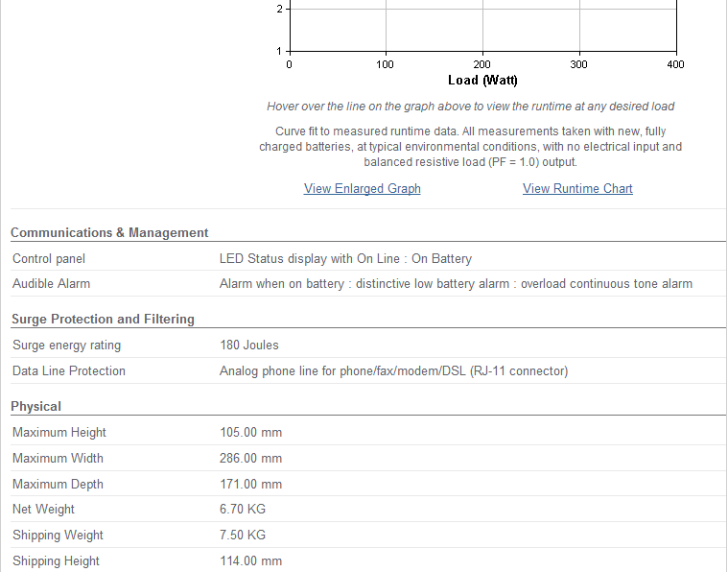Select the 180 Joules surge rating value
The width and height of the screenshot is (728, 572).
click(x=248, y=346)
